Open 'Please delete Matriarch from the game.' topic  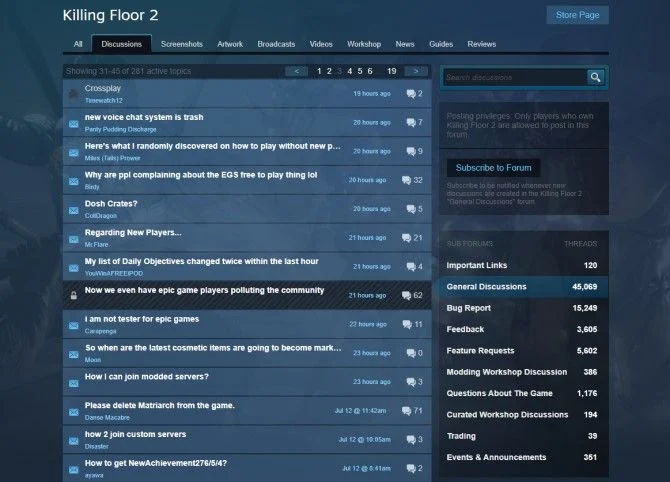coord(159,406)
